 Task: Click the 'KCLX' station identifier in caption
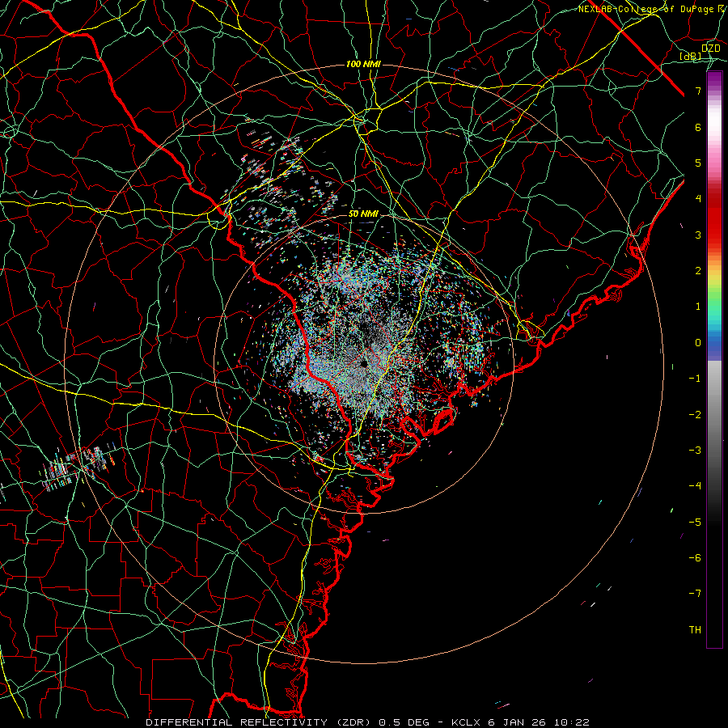[x=467, y=722]
